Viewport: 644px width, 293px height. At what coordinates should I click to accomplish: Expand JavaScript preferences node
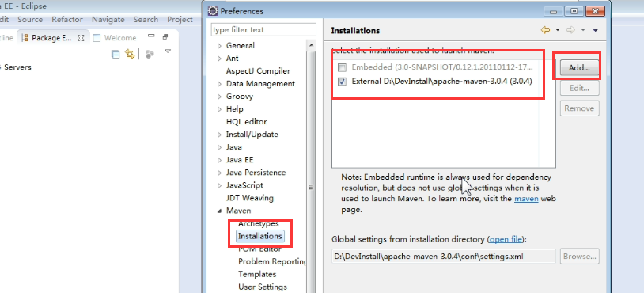click(x=219, y=185)
